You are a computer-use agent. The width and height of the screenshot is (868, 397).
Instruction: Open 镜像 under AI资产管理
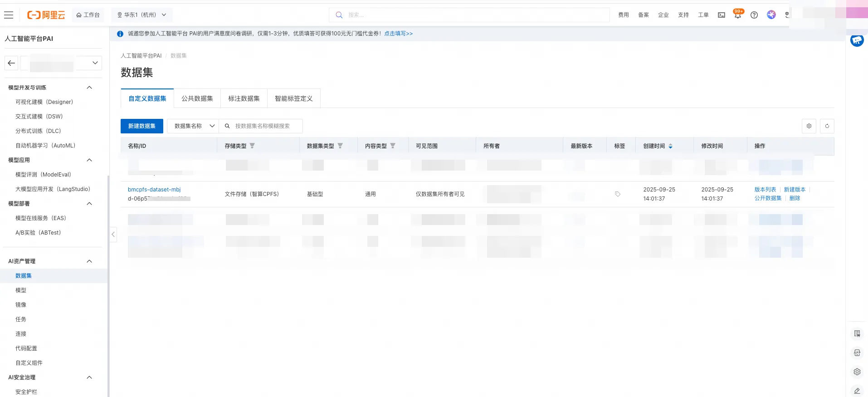(21, 305)
